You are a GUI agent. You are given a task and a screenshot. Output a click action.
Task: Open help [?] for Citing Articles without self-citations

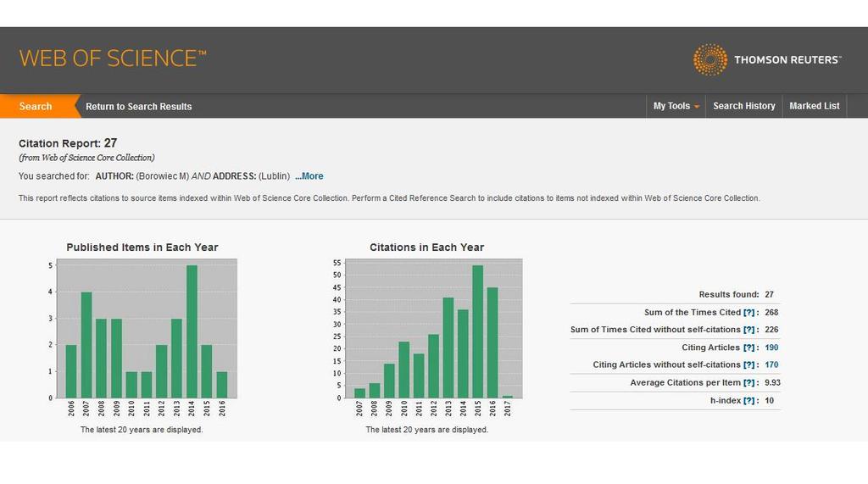pos(749,364)
